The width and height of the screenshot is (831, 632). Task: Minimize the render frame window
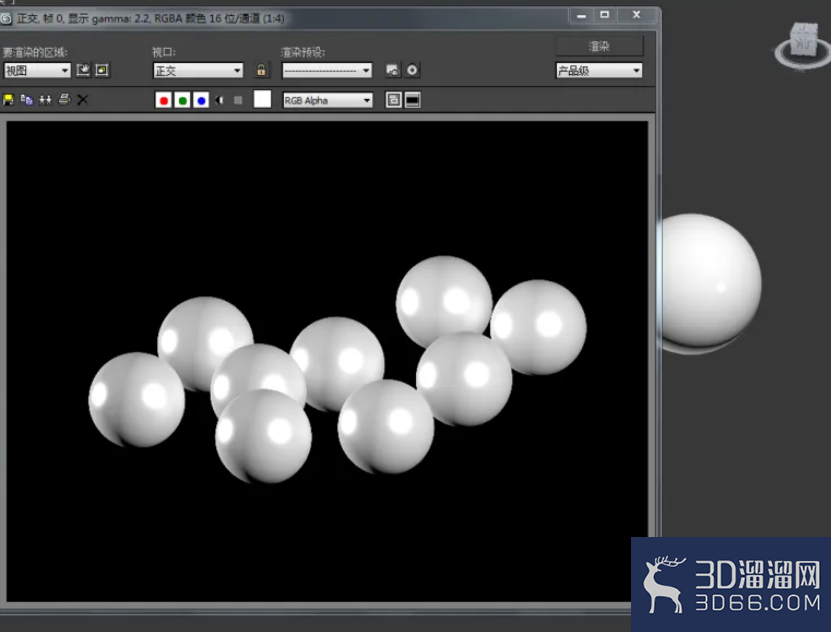click(581, 15)
